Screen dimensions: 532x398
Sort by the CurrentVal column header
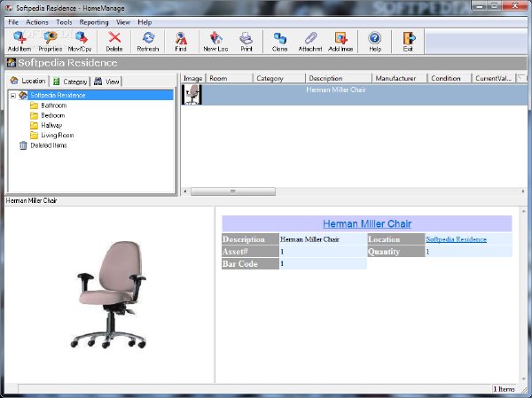[x=494, y=78]
